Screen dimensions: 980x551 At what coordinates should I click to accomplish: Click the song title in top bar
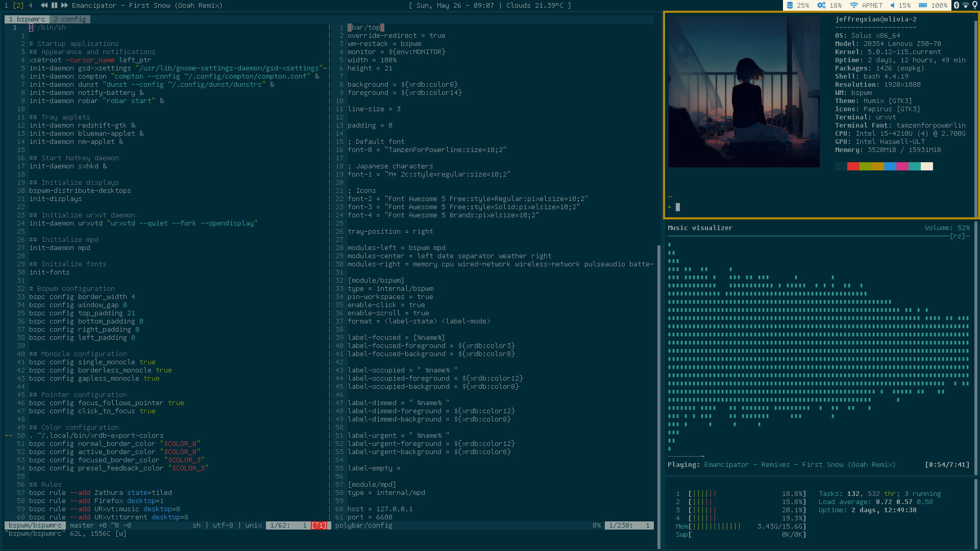coord(147,5)
